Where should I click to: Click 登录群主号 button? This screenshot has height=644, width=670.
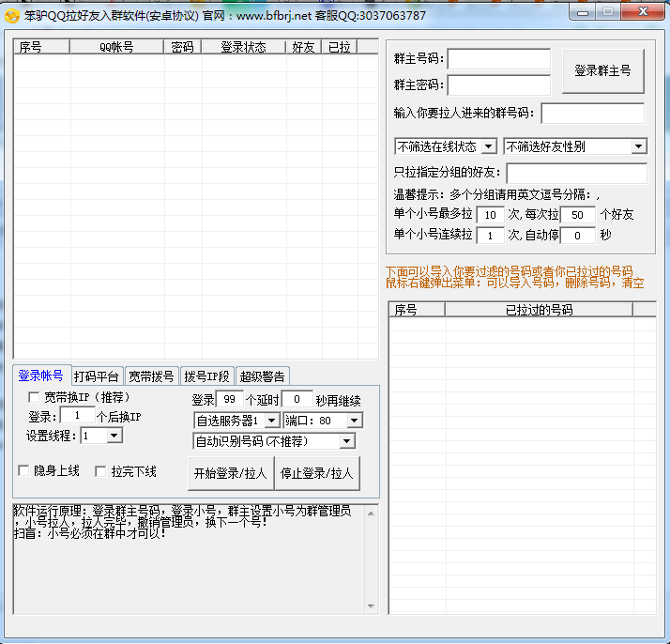pos(603,71)
